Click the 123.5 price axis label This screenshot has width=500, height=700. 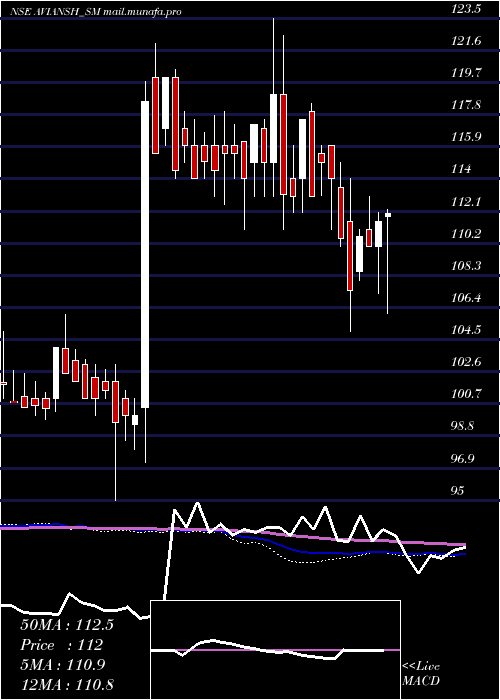pyautogui.click(x=466, y=9)
